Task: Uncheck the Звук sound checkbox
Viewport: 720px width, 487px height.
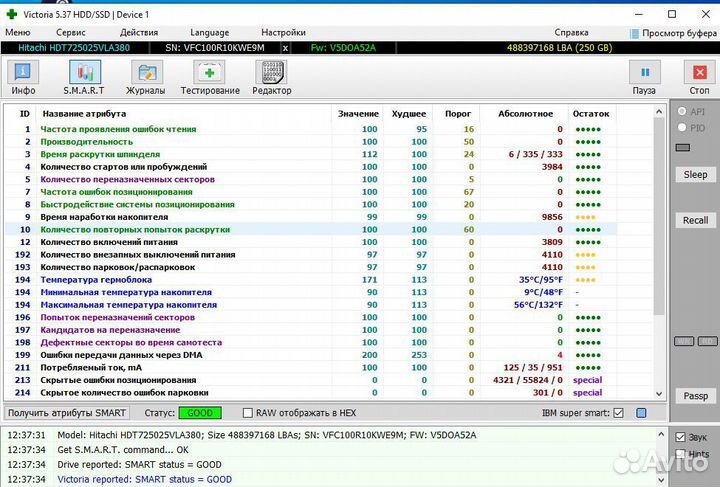Action: point(681,437)
